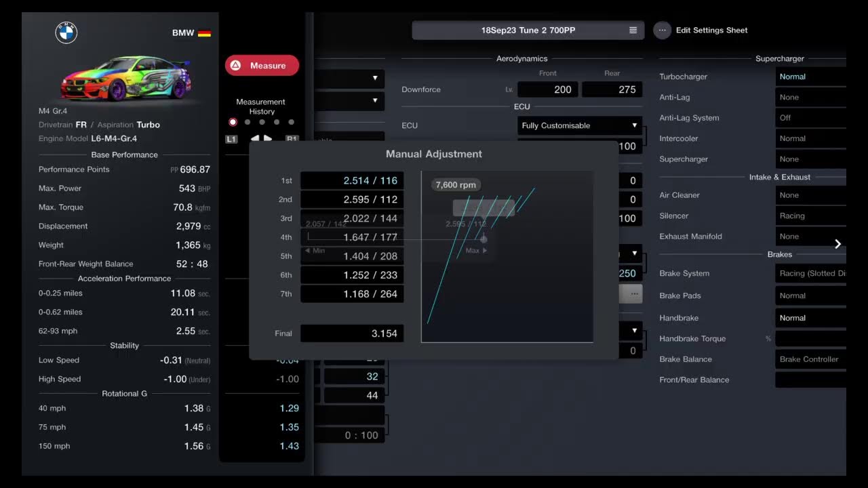
Task: Select the front Downforce 200 field
Action: (x=548, y=89)
